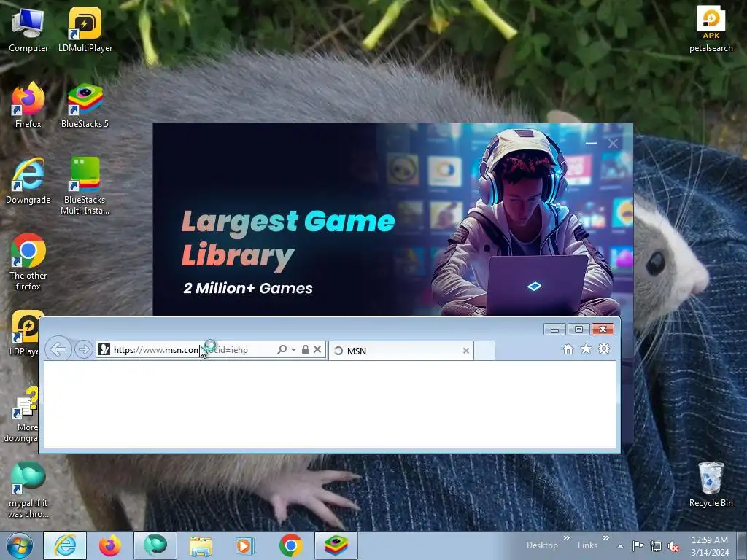Click the Links toolbar label
Screen dimensions: 747x560
click(587, 545)
